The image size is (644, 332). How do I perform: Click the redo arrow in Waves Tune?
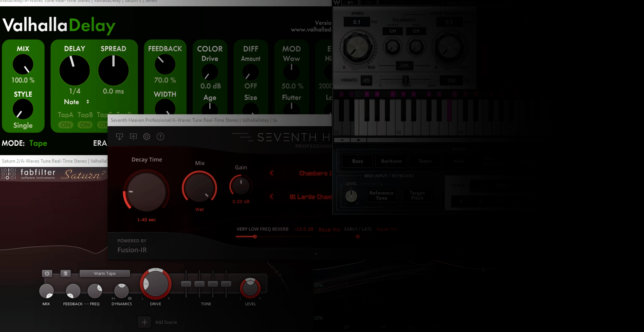368,3
